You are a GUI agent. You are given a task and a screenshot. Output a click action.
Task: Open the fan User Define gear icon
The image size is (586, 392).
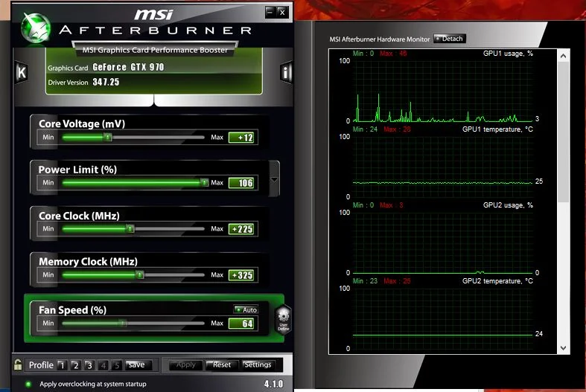(283, 319)
